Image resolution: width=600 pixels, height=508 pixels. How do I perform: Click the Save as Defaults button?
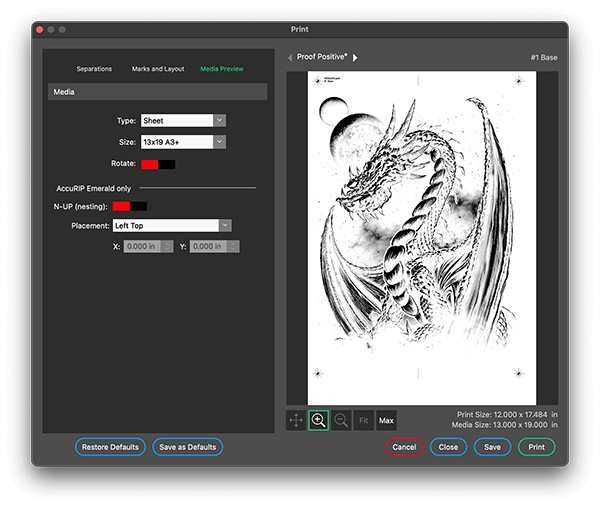[x=188, y=447]
